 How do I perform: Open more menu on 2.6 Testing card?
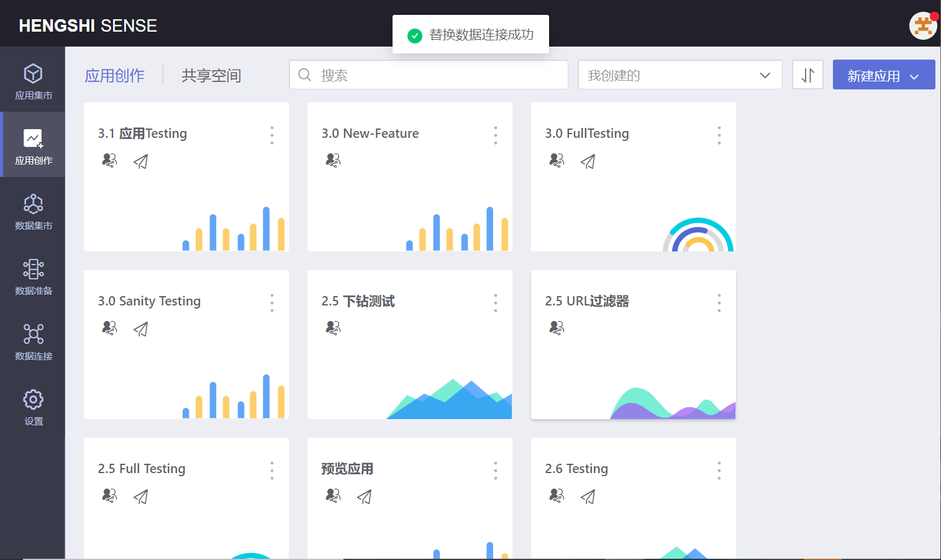coord(719,471)
